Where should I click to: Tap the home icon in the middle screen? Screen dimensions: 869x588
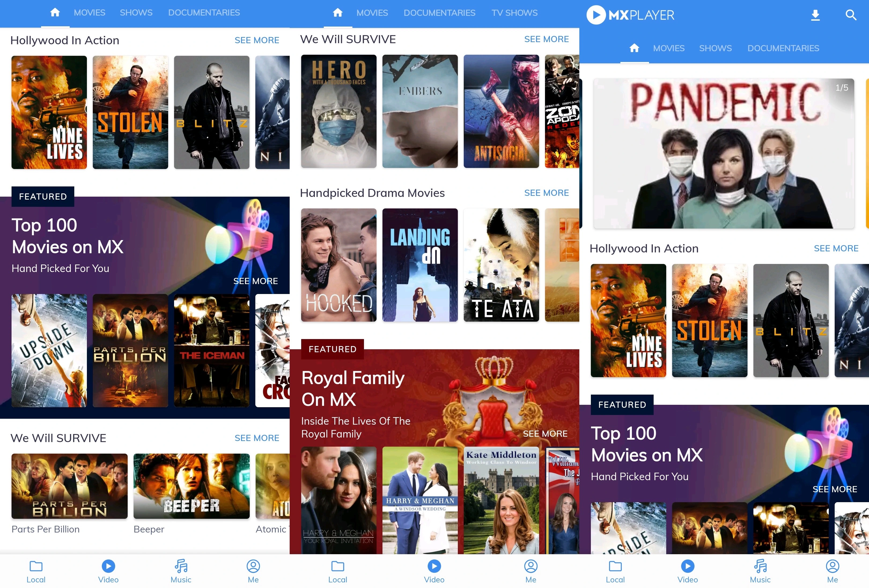[x=338, y=13]
